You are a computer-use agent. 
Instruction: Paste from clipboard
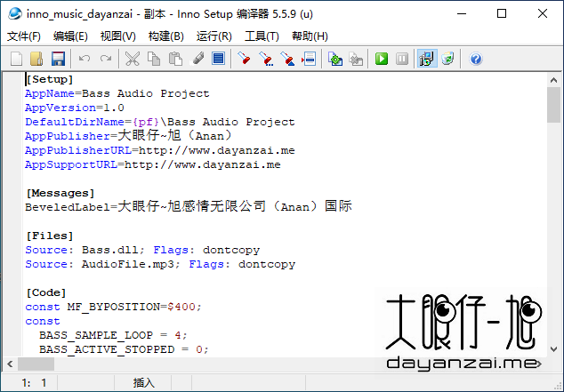click(x=175, y=59)
